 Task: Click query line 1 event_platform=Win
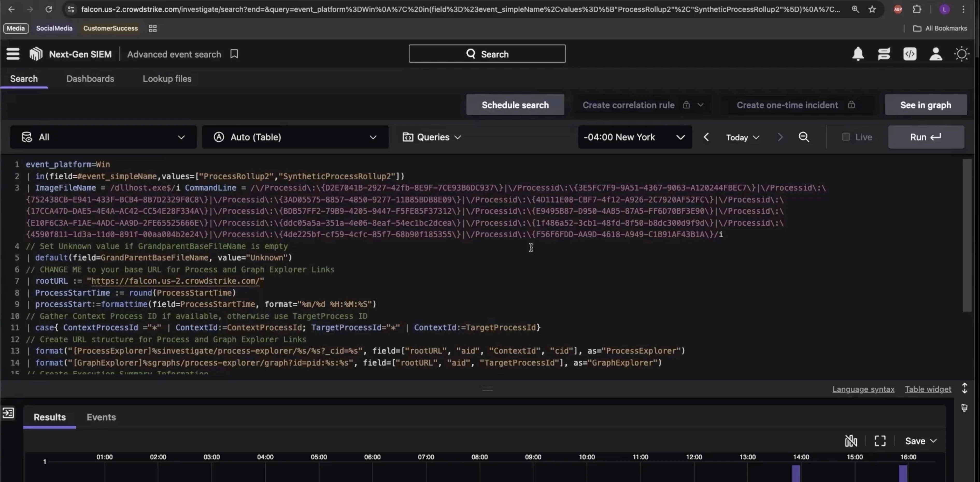pos(68,165)
